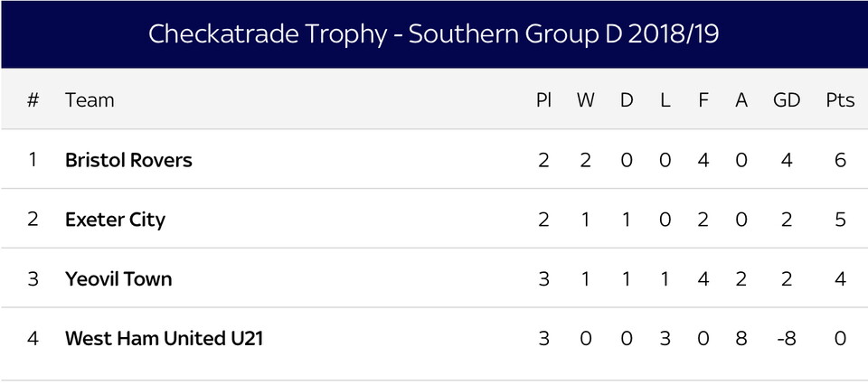Click West Ham's -8 goal difference
The height and width of the screenshot is (385, 868).
click(787, 339)
